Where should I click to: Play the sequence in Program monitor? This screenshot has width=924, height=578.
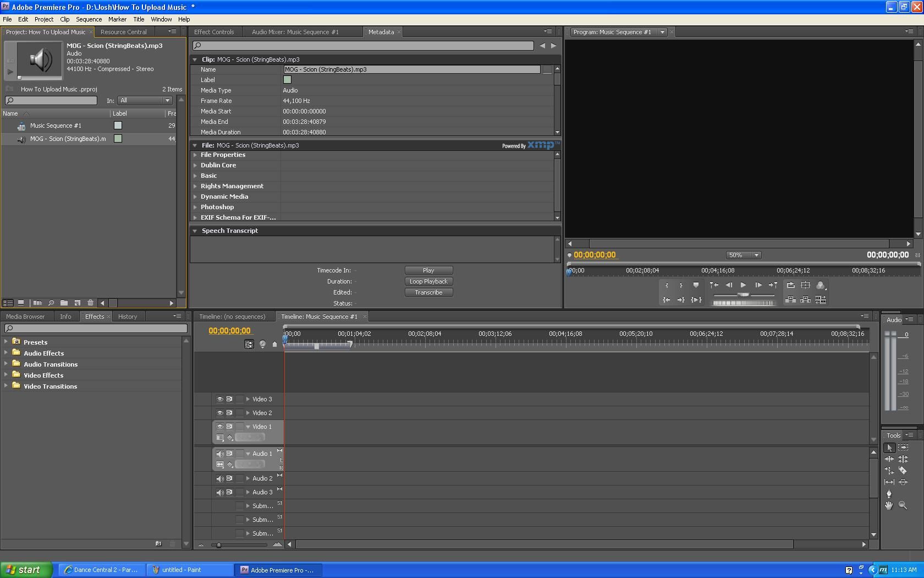click(x=743, y=285)
